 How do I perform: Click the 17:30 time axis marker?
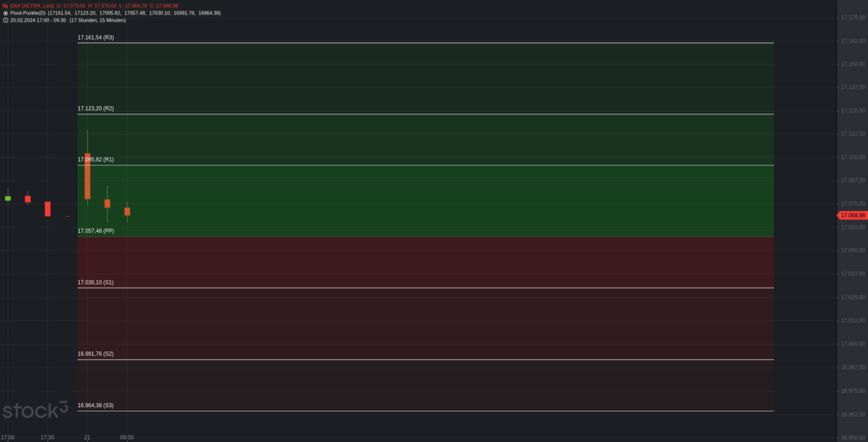coord(47,438)
